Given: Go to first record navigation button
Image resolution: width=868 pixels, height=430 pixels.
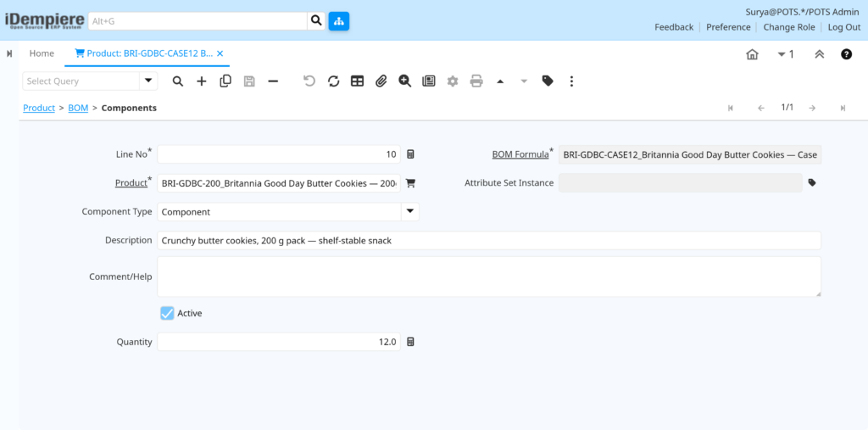Looking at the screenshot, I should (730, 108).
